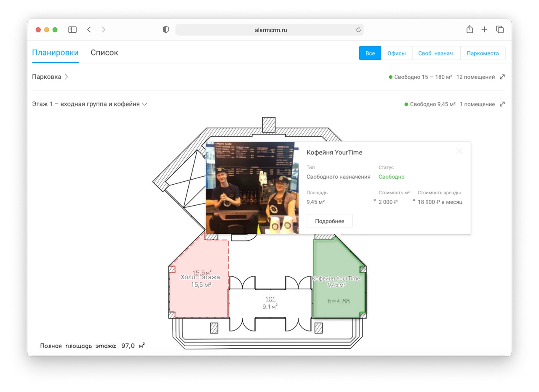Screen dimensions: 539x392
Task: Expand the Парковка section
Action: [50, 77]
